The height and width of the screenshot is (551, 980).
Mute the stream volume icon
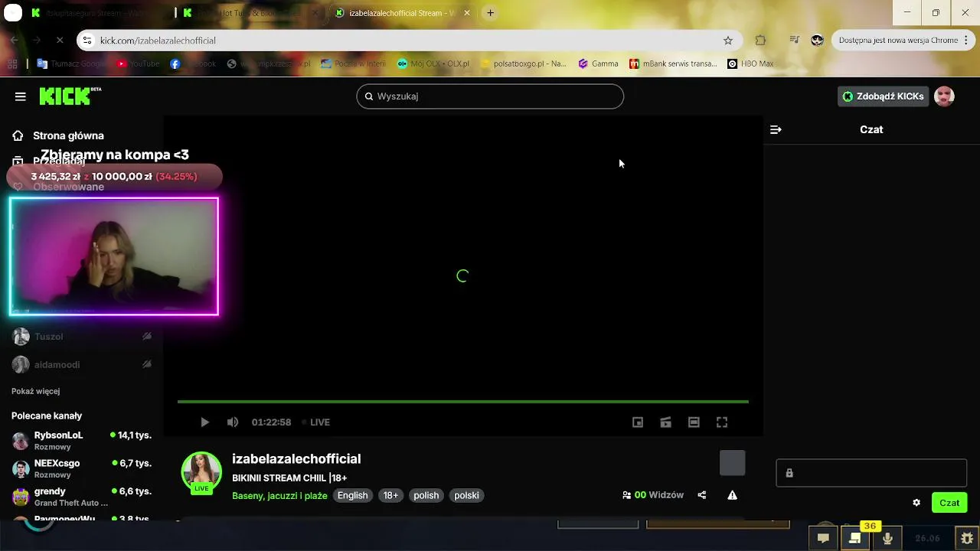pyautogui.click(x=233, y=422)
